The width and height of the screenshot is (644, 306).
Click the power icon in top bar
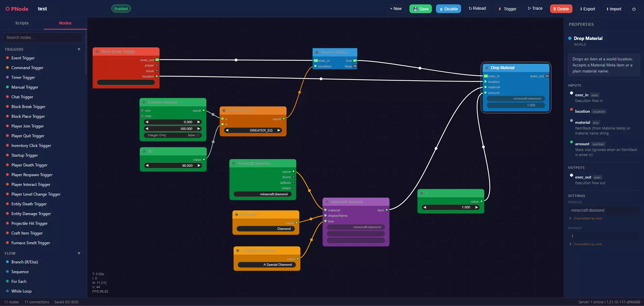point(634,9)
